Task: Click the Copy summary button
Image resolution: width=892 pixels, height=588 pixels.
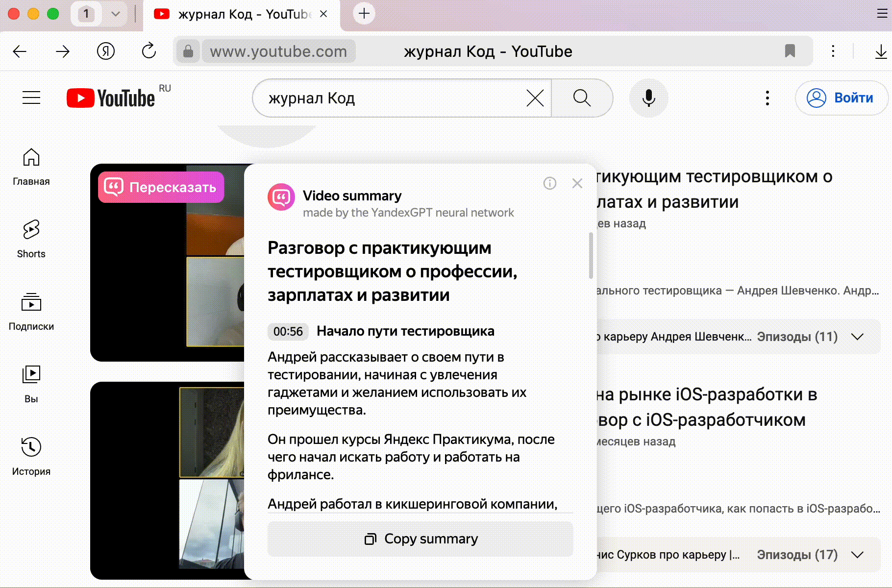Action: (420, 539)
